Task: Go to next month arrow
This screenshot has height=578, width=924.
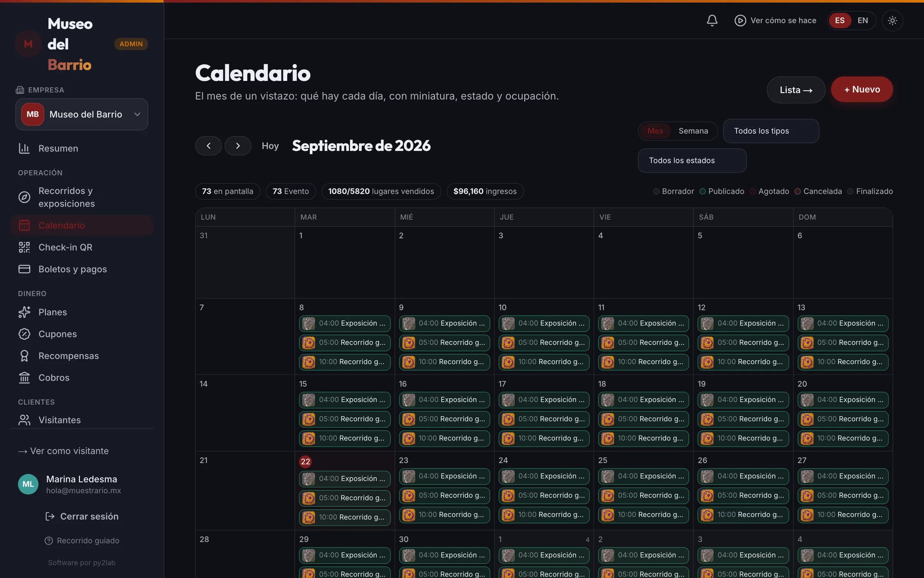Action: (x=238, y=146)
